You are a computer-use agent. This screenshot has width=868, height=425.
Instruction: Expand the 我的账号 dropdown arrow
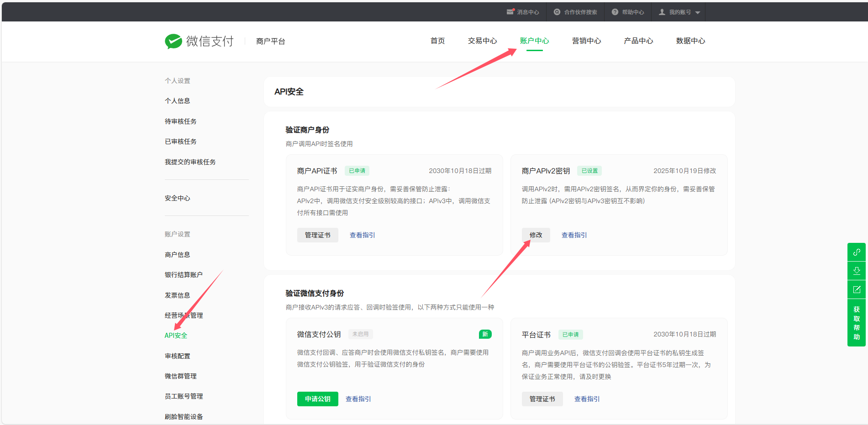coord(697,13)
